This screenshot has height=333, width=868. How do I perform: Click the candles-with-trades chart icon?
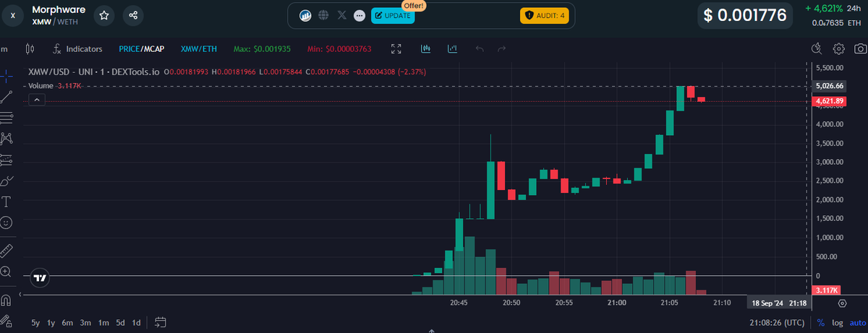coord(426,49)
